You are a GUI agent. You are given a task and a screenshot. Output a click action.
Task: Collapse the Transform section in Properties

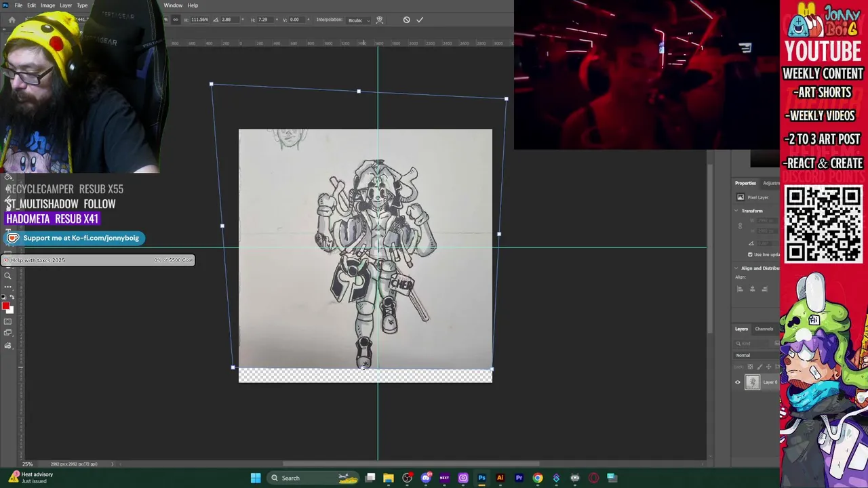(x=737, y=211)
